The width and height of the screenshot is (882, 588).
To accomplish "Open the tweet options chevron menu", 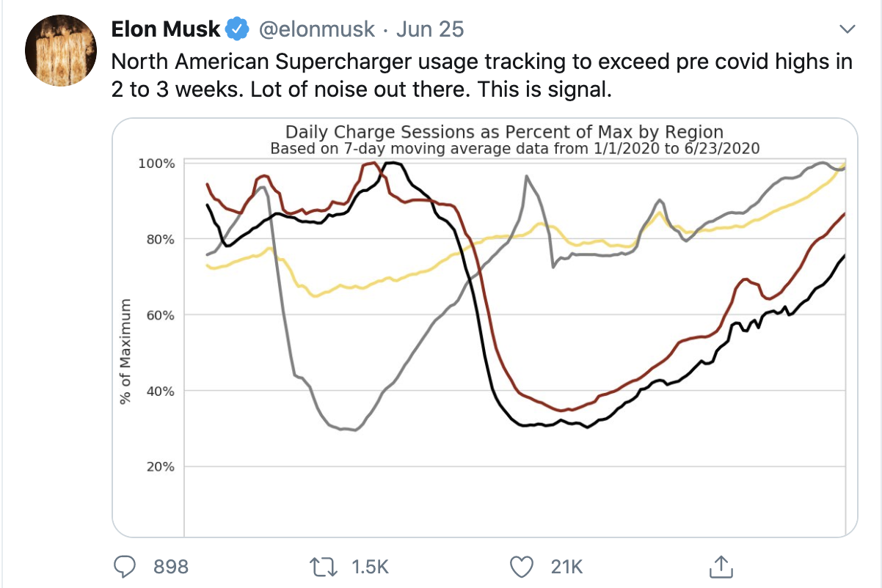I will 848,29.
